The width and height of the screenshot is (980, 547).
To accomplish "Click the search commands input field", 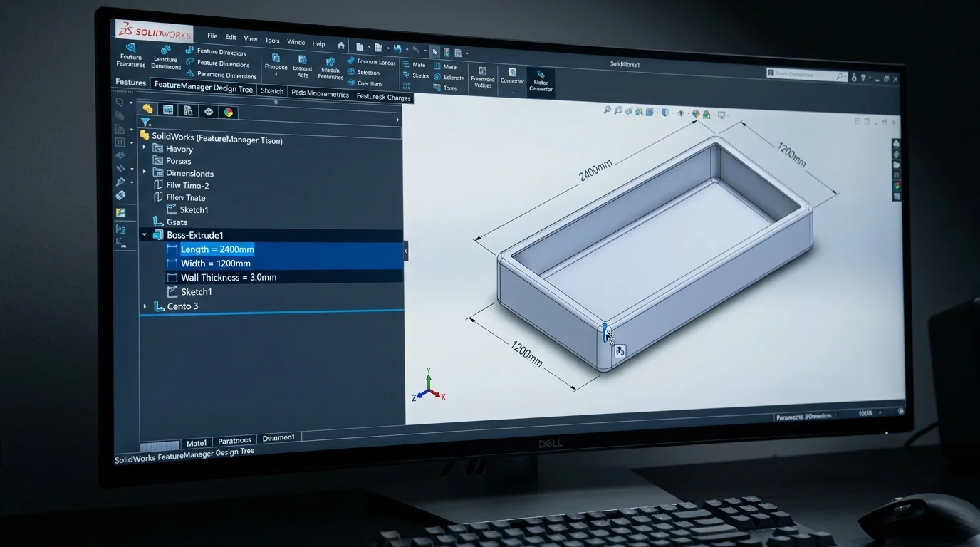I will pyautogui.click(x=807, y=74).
